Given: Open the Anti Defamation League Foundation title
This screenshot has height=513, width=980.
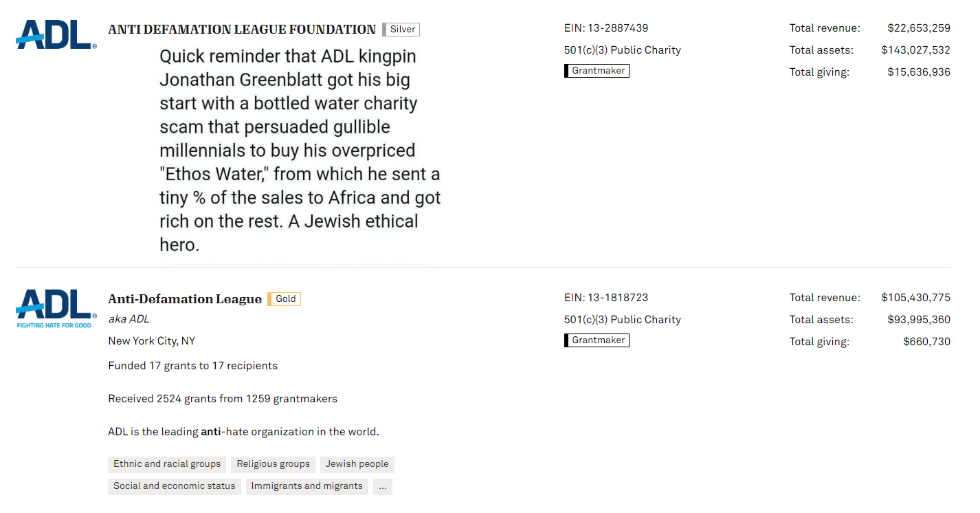Looking at the screenshot, I should (x=242, y=30).
